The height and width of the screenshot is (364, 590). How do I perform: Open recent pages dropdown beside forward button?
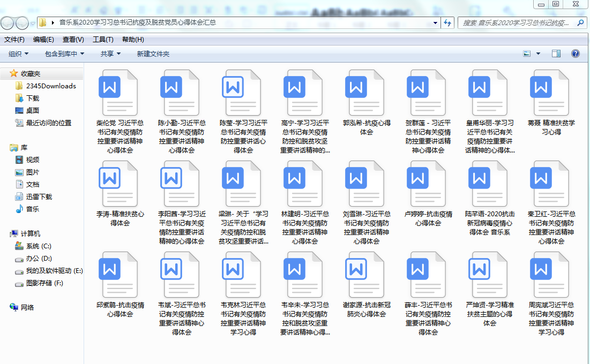point(33,24)
